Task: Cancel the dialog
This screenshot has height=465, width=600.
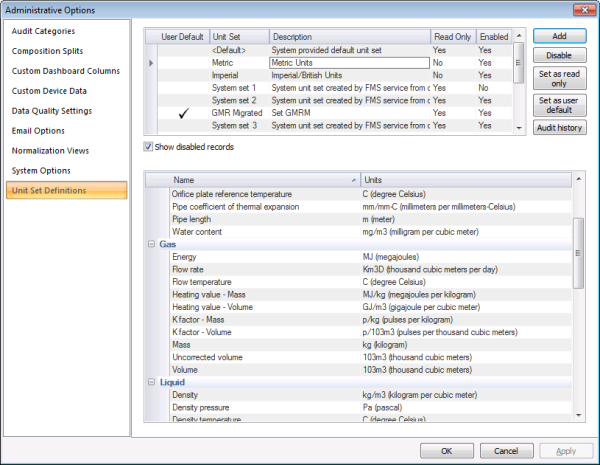Action: pyautogui.click(x=506, y=451)
